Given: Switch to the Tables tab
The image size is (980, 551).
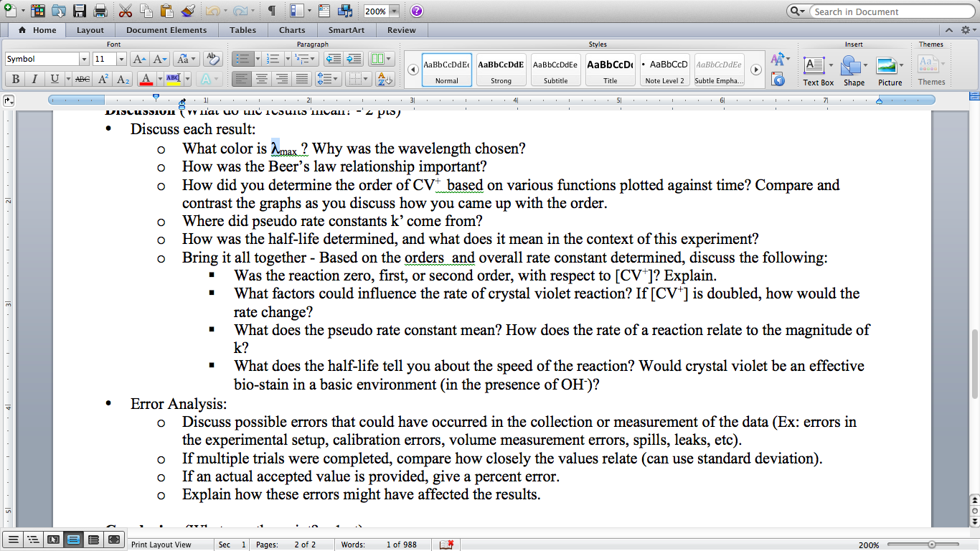Looking at the screenshot, I should (243, 30).
